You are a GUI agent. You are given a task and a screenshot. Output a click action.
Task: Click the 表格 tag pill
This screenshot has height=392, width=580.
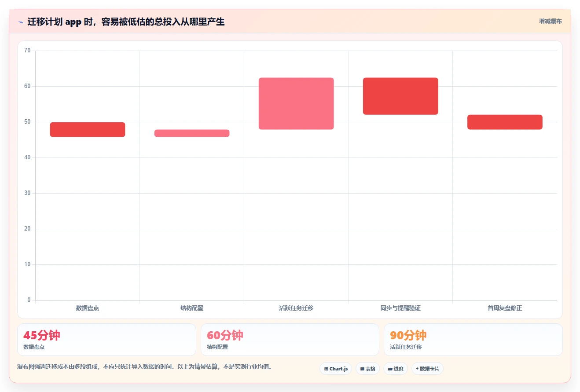point(367,369)
